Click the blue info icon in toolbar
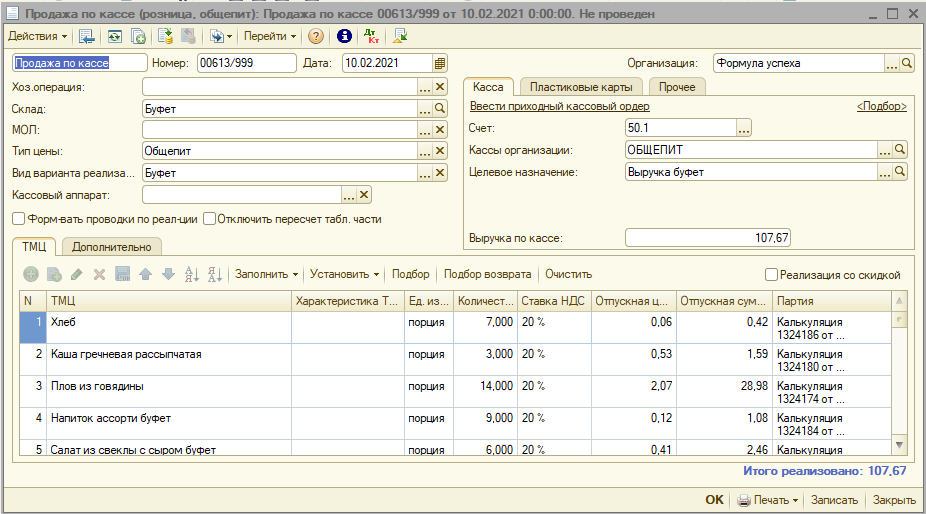The height and width of the screenshot is (514, 926). click(x=344, y=36)
